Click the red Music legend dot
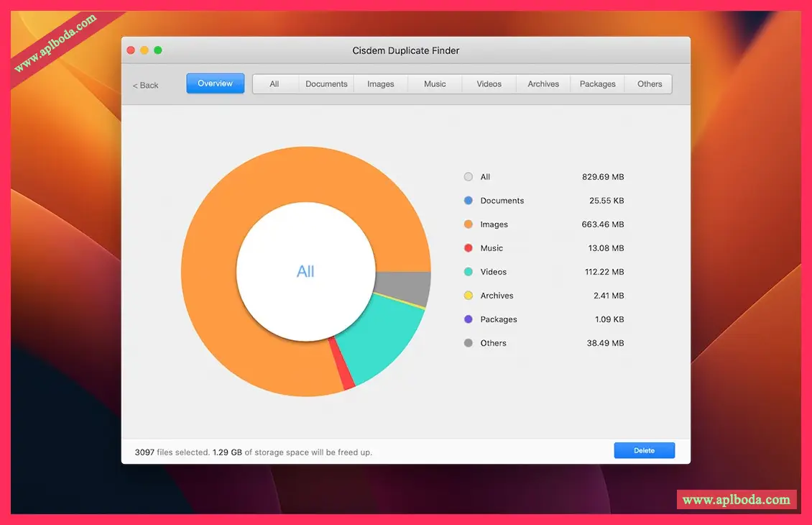812x525 pixels. coord(468,247)
